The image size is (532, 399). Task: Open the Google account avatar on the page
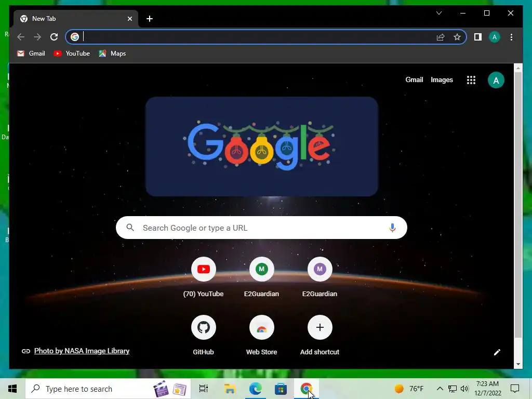(496, 80)
